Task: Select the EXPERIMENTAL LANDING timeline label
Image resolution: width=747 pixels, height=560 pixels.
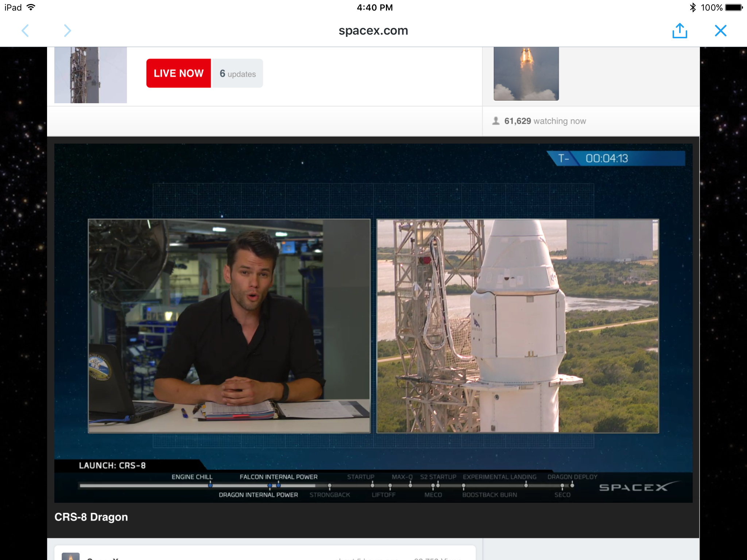Action: pyautogui.click(x=500, y=477)
